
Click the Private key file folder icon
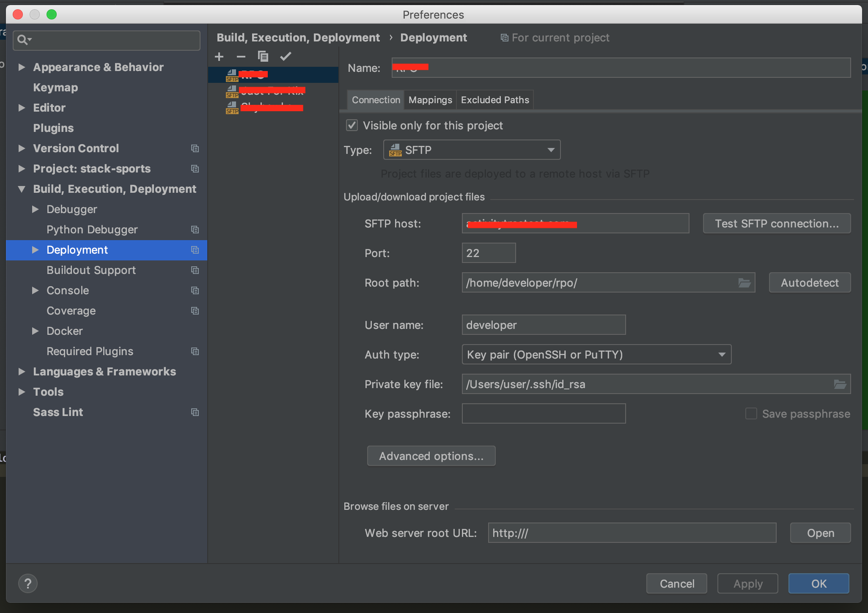point(840,384)
